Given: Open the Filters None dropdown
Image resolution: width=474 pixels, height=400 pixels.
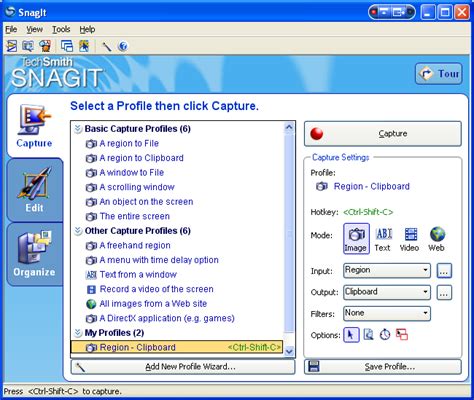Looking at the screenshot, I should point(387,313).
